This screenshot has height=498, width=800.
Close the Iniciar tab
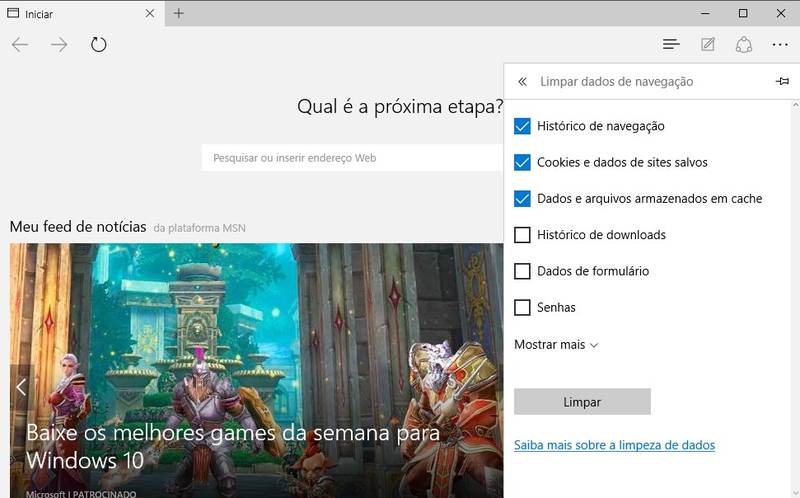coord(149,14)
